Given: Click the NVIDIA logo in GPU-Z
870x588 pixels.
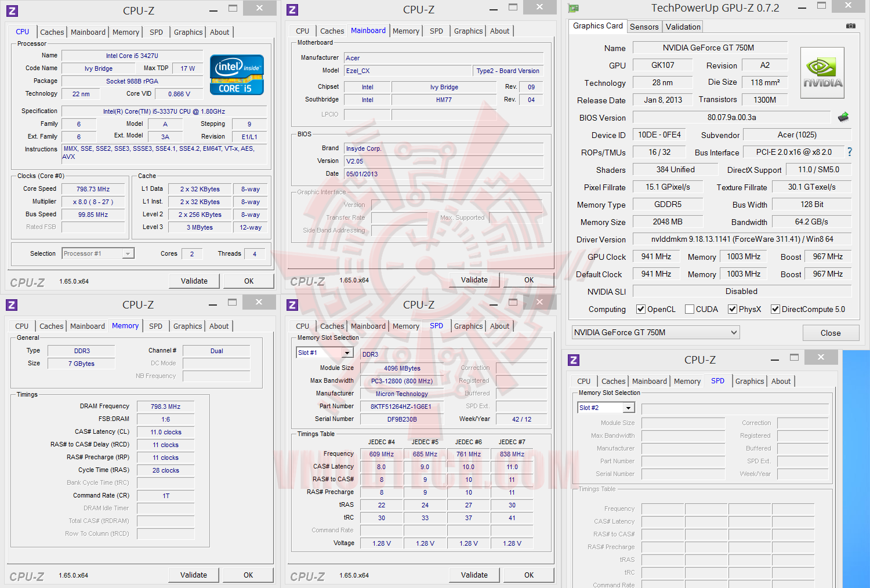Looking at the screenshot, I should point(822,73).
